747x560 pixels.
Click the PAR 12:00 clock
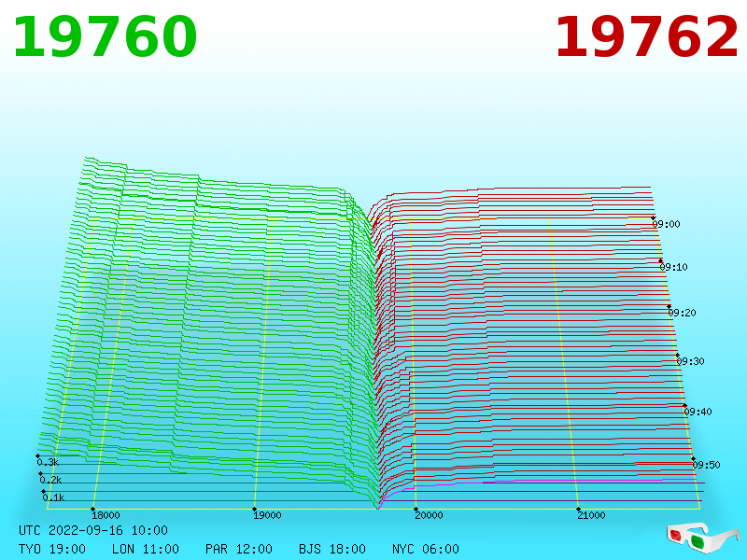(239, 549)
